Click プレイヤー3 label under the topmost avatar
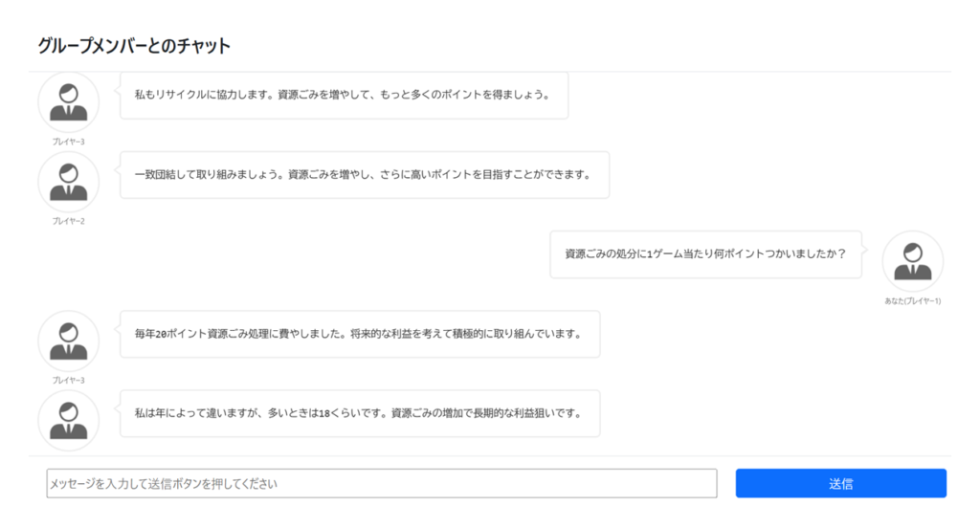Image resolution: width=980 pixels, height=528 pixels. click(68, 142)
